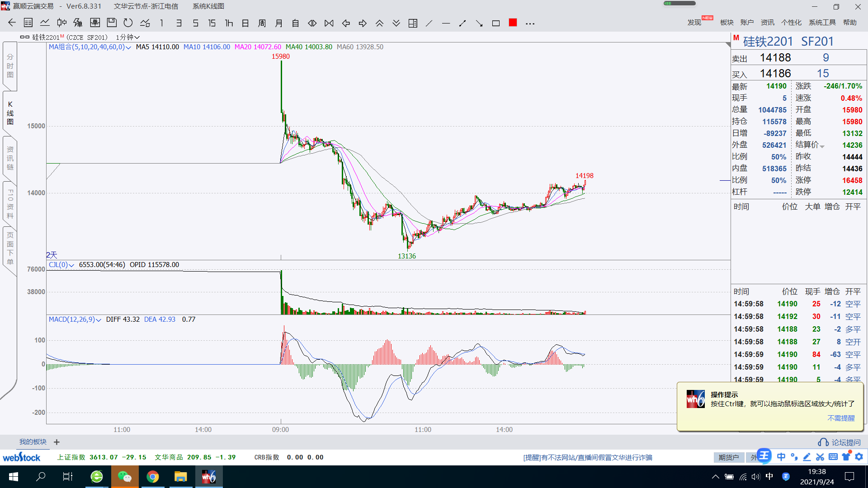Click the back arrow toolbar icon

[x=12, y=23]
